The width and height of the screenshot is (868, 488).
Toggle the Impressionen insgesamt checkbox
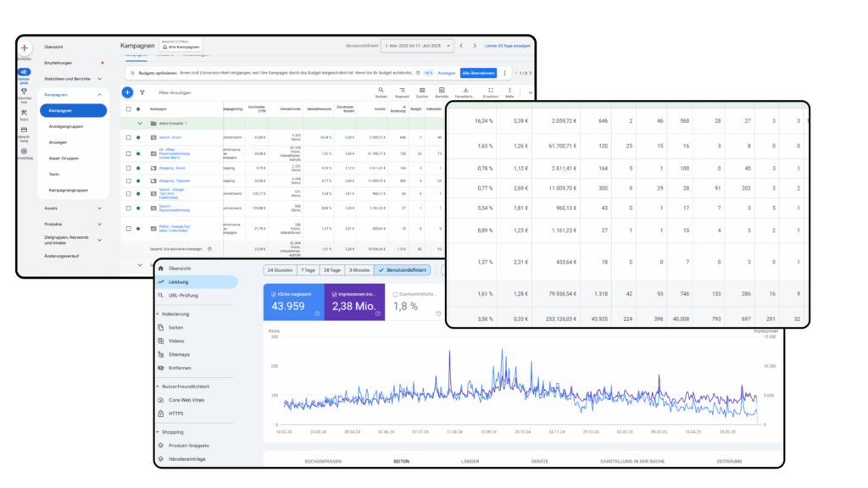(332, 294)
